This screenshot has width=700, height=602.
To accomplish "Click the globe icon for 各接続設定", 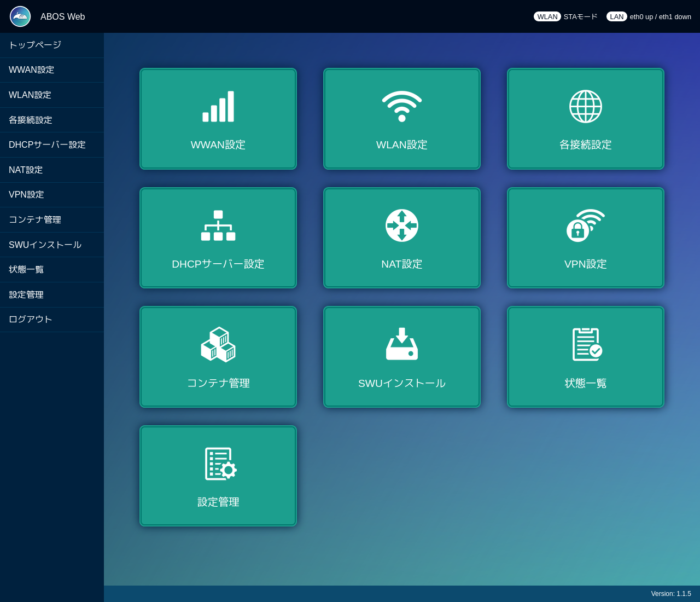I will (x=586, y=107).
